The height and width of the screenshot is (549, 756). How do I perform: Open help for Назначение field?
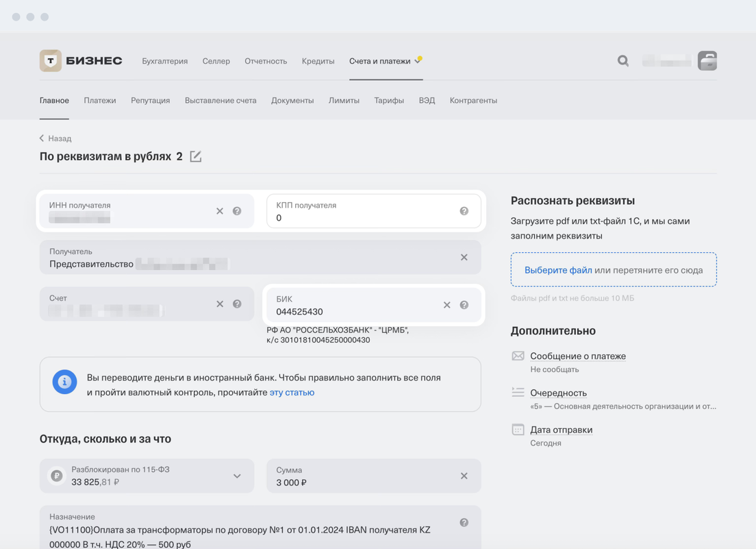[464, 522]
